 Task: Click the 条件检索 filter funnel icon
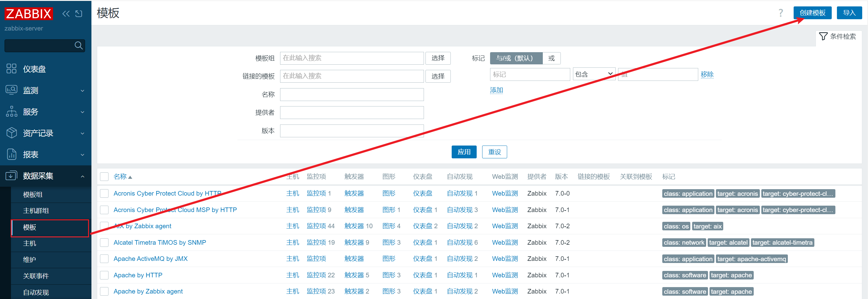point(823,36)
